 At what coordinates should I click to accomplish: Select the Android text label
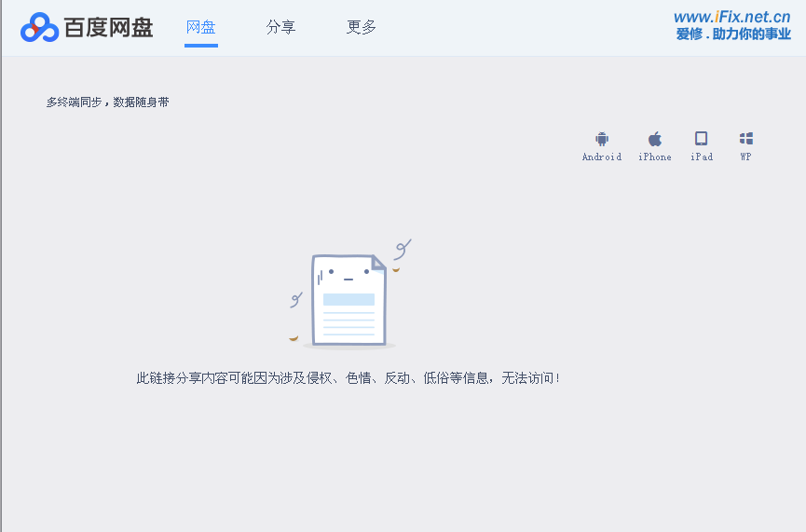[x=602, y=157]
